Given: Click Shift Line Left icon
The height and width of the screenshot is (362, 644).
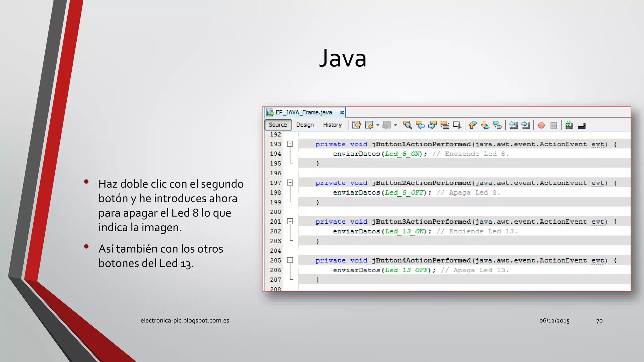Looking at the screenshot, I should [x=513, y=125].
